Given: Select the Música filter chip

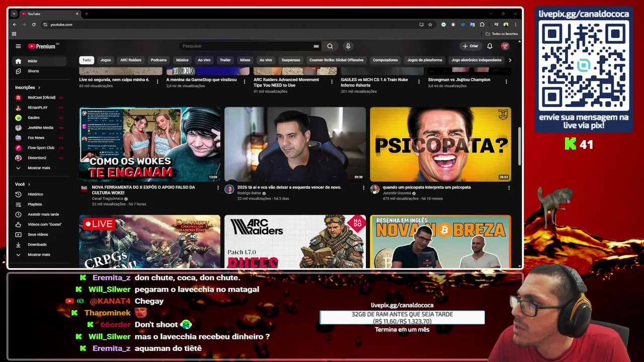Looking at the screenshot, I should click(x=182, y=60).
